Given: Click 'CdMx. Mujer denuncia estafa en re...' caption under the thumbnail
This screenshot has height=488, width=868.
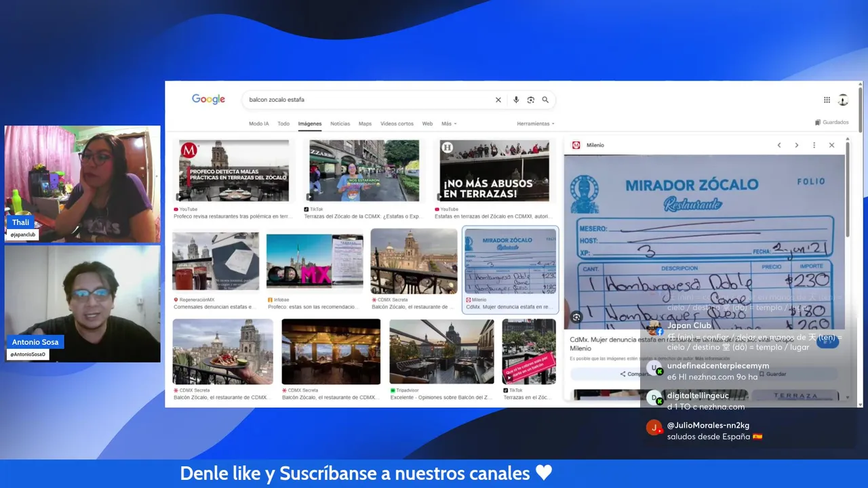Looking at the screenshot, I should click(509, 307).
